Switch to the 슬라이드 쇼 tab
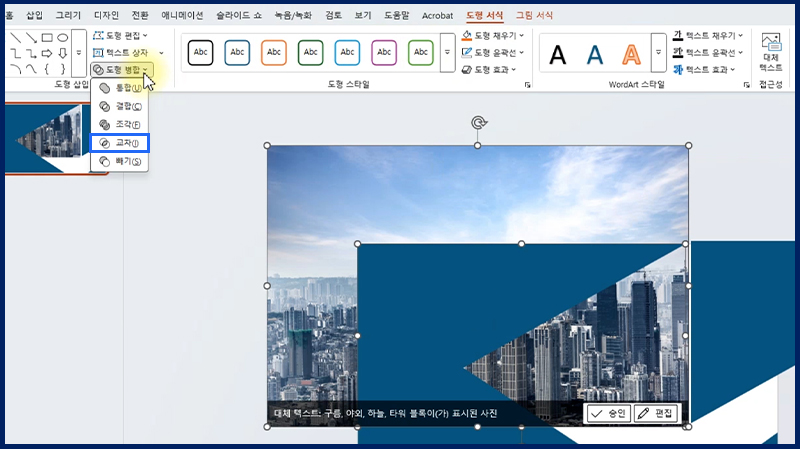This screenshot has height=449, width=800. 239,15
